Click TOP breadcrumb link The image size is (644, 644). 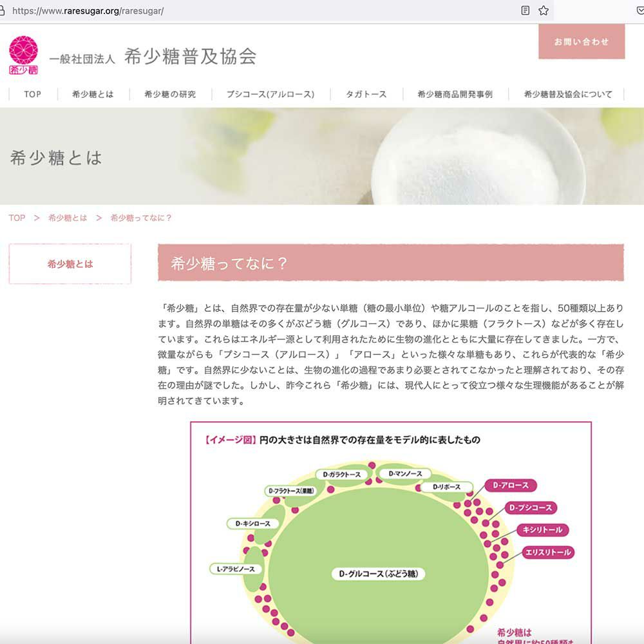17,218
